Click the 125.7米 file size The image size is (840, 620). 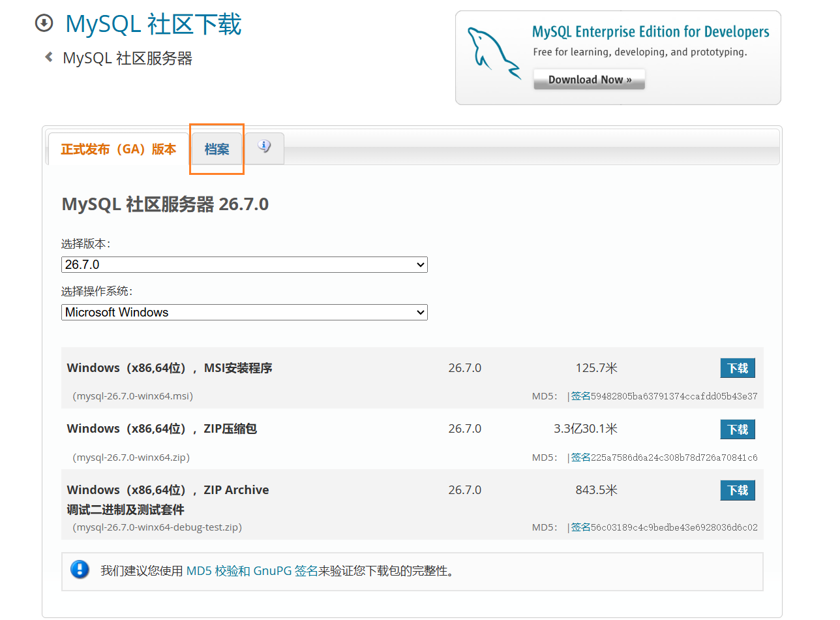click(596, 368)
